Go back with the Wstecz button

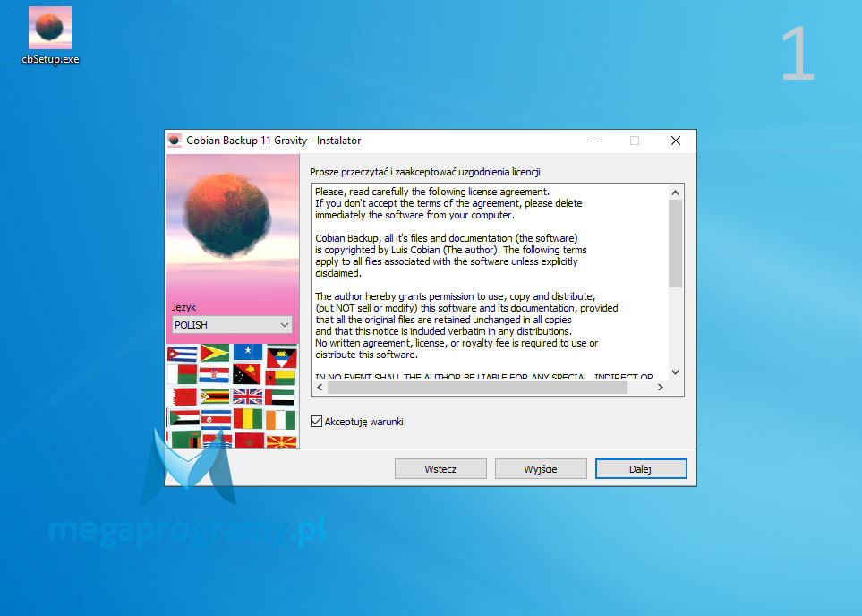point(440,468)
